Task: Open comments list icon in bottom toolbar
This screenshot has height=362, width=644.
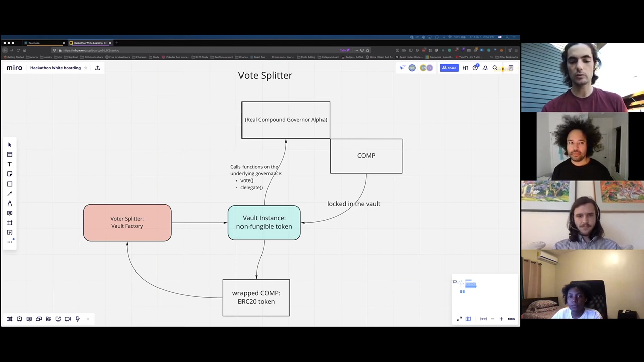Action: (29, 319)
